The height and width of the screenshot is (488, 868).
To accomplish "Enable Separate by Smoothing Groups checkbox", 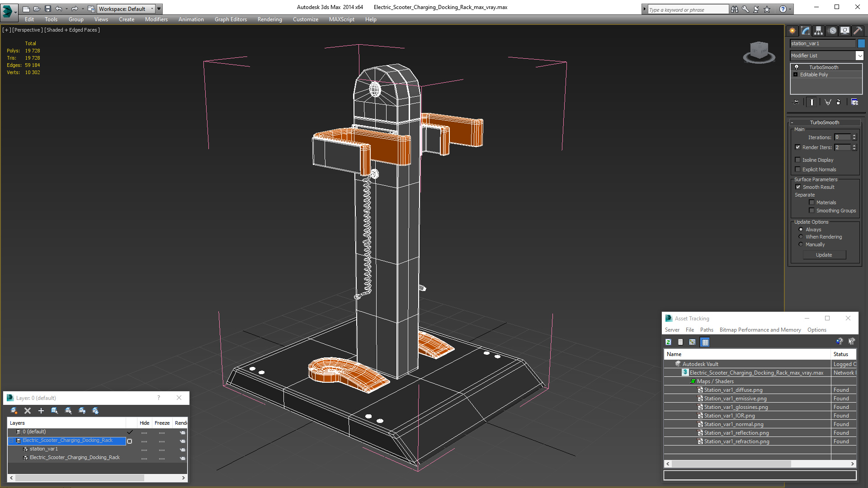I will [x=811, y=211].
